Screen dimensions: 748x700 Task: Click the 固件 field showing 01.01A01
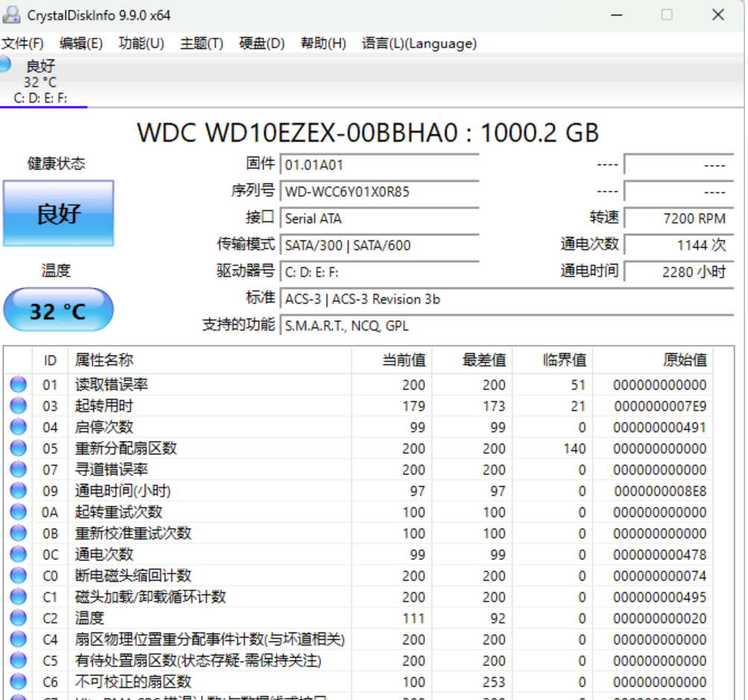(x=380, y=165)
